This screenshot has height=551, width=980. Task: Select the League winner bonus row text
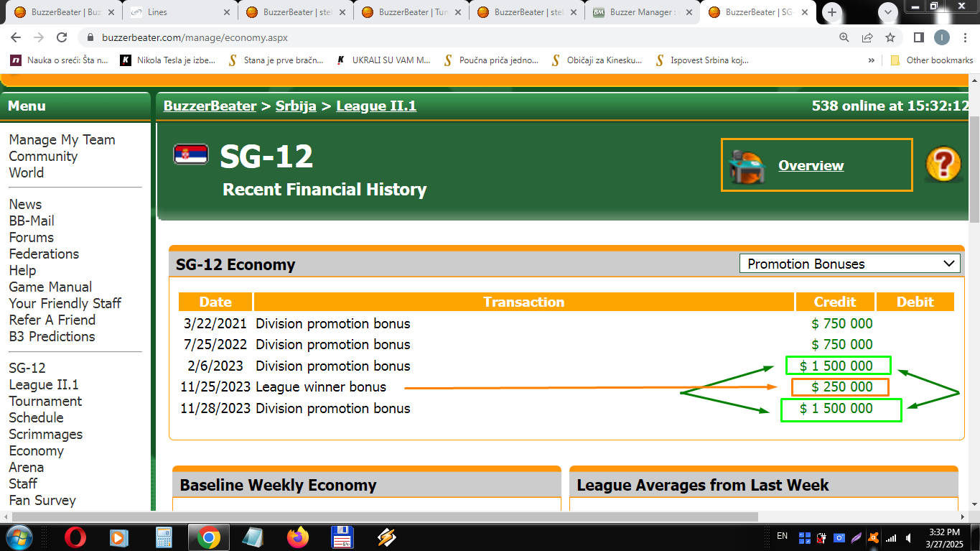click(x=321, y=386)
